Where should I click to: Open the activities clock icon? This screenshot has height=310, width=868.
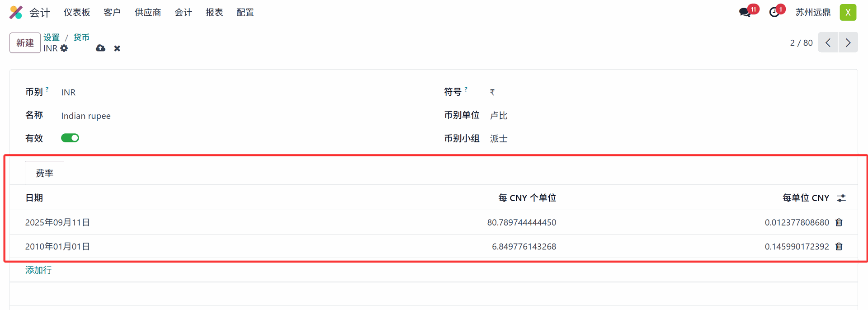774,12
